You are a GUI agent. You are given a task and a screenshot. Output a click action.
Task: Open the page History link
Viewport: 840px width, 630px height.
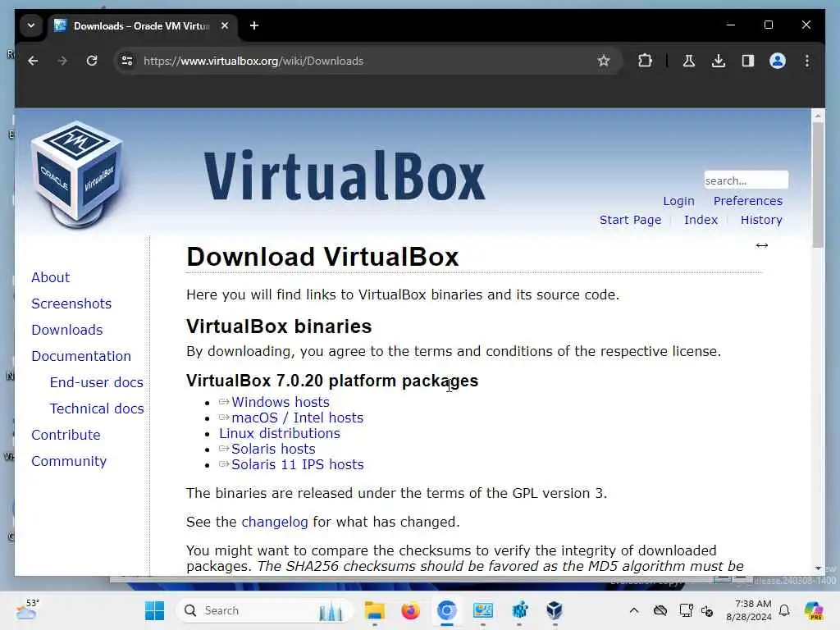coord(761,220)
